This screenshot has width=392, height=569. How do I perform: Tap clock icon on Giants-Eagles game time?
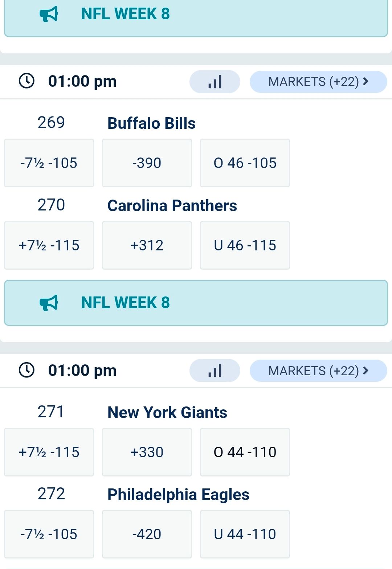(x=26, y=370)
